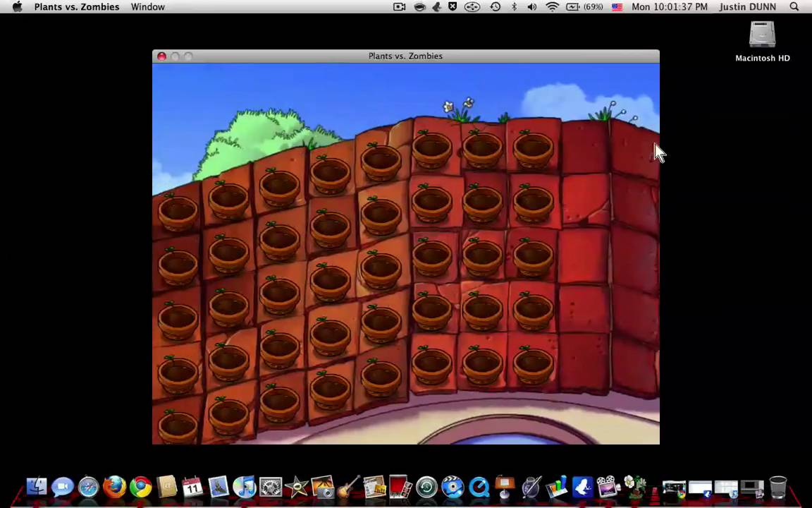Launch iTunes from the Dock
This screenshot has height=508, width=812.
(x=245, y=488)
